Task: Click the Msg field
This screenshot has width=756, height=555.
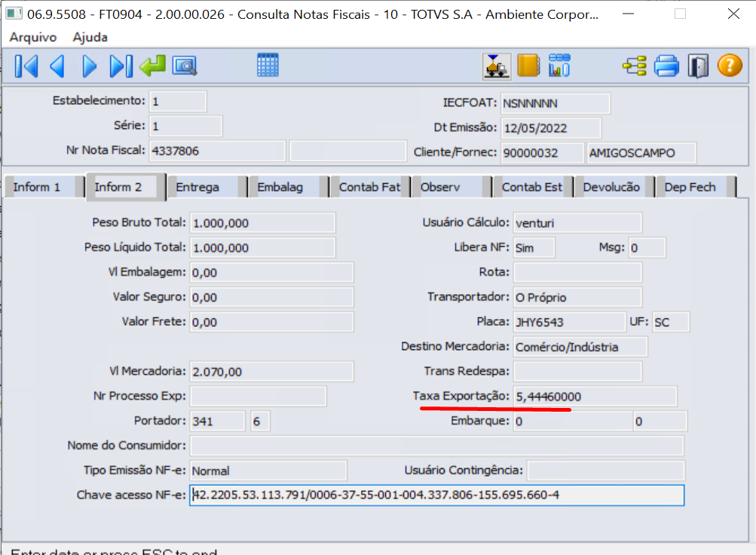Action: 647,248
